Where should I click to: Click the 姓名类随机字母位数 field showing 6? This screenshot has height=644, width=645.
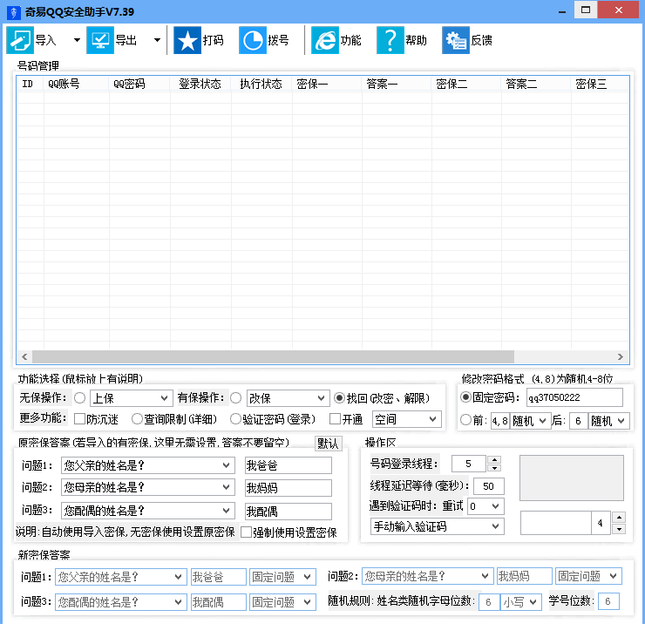pos(489,602)
